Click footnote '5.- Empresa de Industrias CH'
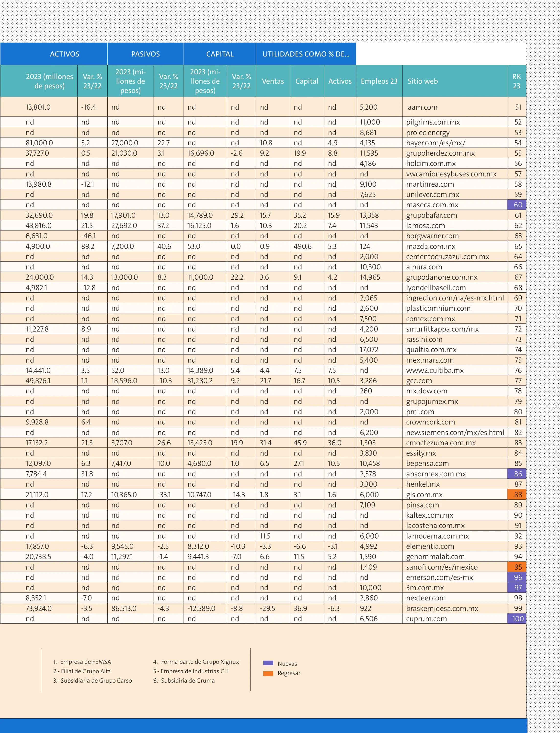The image size is (560, 733). click(x=191, y=671)
